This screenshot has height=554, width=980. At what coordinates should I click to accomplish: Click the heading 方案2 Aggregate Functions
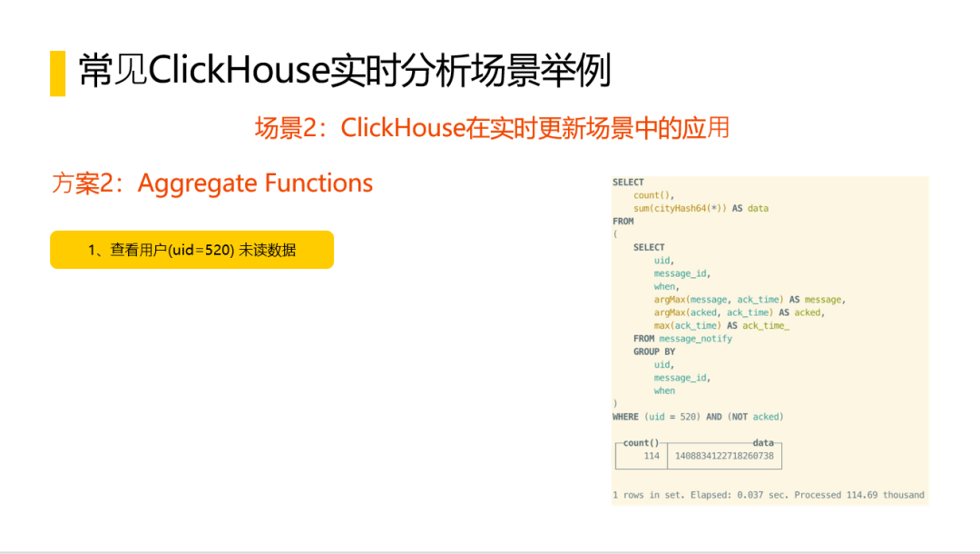(212, 183)
